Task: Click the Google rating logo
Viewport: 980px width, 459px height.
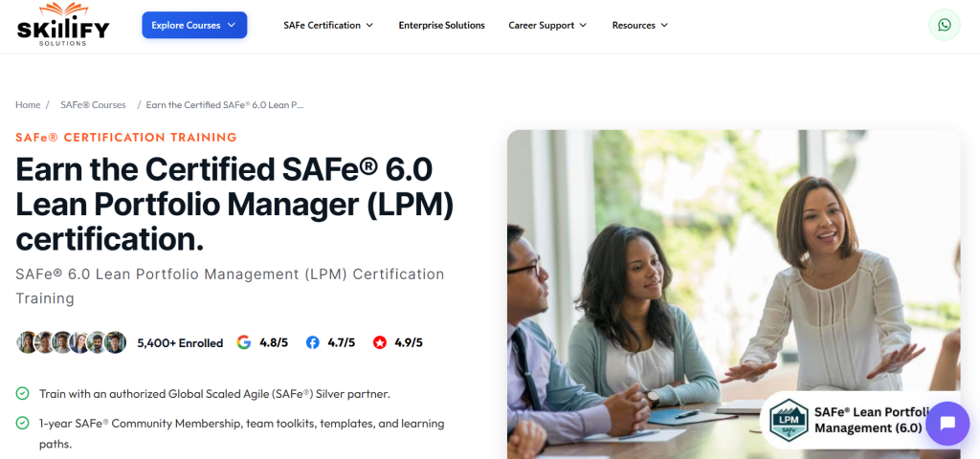Action: click(244, 342)
